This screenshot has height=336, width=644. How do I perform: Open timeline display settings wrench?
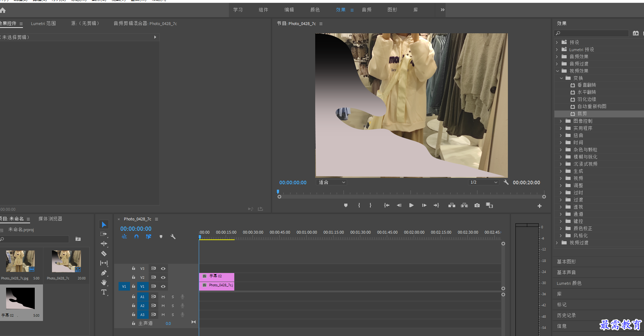coord(173,237)
